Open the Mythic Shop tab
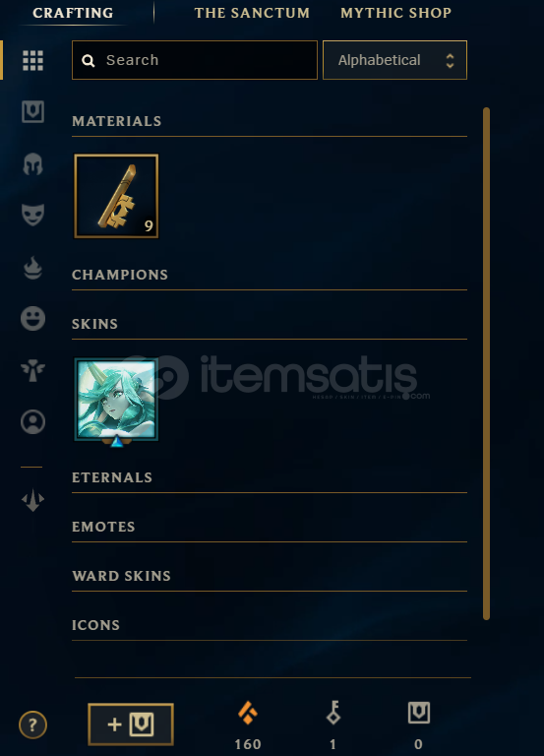Image resolution: width=544 pixels, height=756 pixels. [x=396, y=13]
